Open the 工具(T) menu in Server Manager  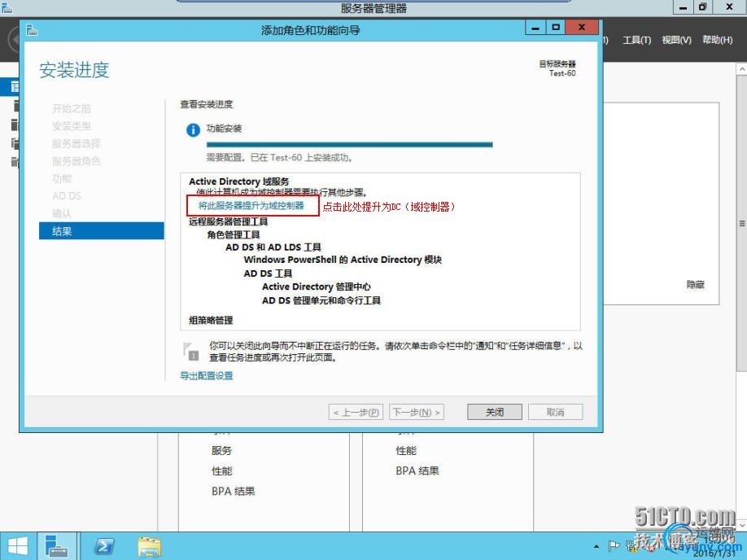pos(637,40)
